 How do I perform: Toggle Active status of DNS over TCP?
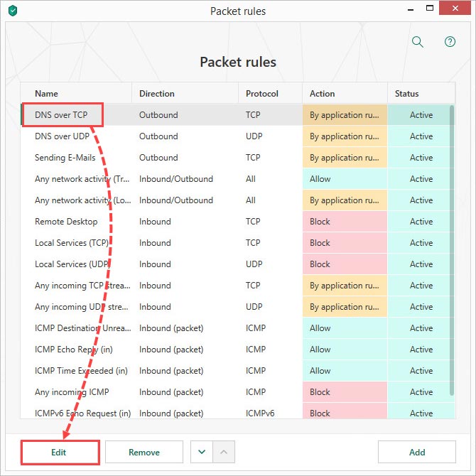(421, 115)
